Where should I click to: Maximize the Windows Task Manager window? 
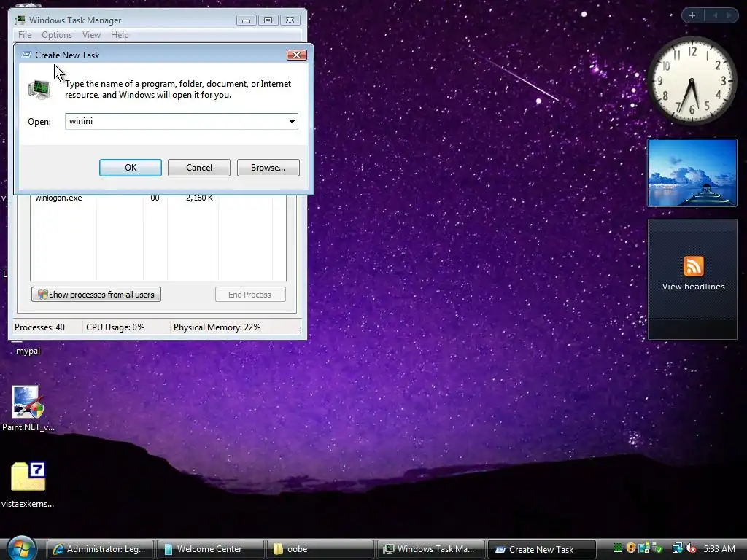click(x=268, y=20)
